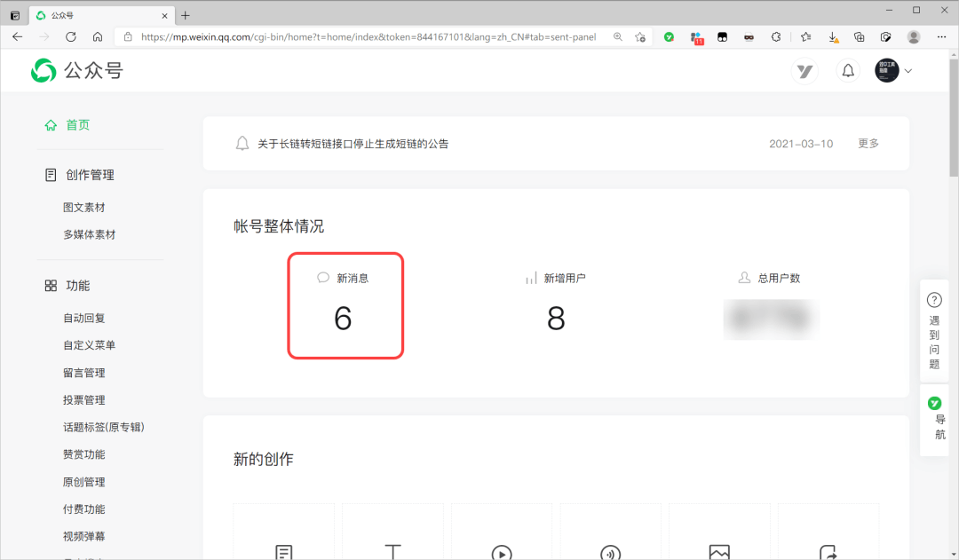Open the zoom magnifier in address bar

point(618,36)
